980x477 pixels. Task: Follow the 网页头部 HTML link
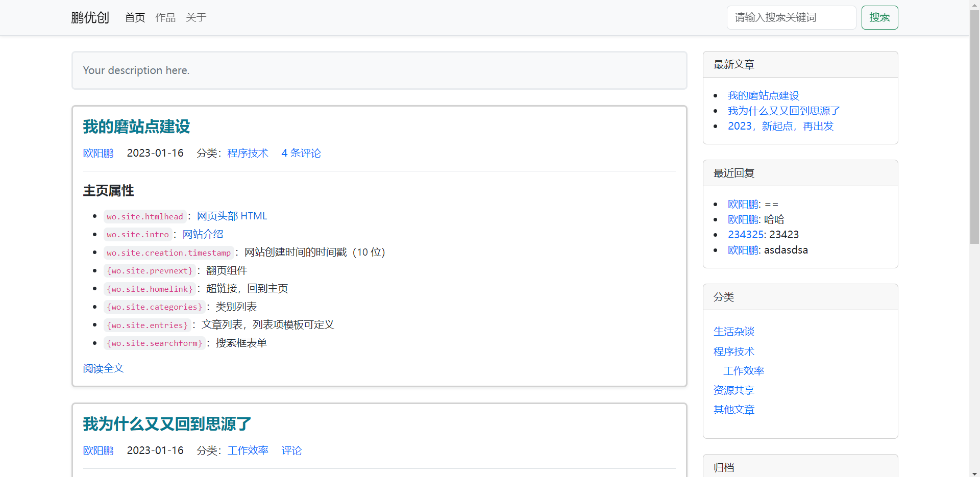232,216
